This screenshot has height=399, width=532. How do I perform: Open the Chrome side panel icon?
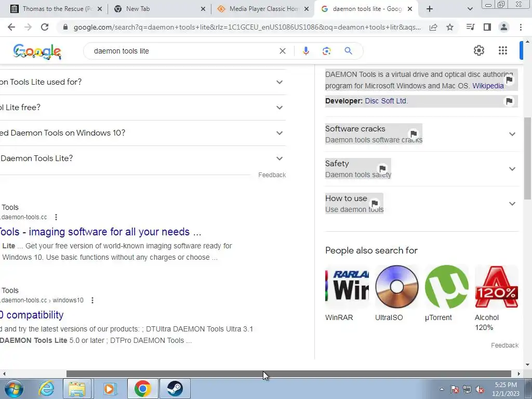487,27
